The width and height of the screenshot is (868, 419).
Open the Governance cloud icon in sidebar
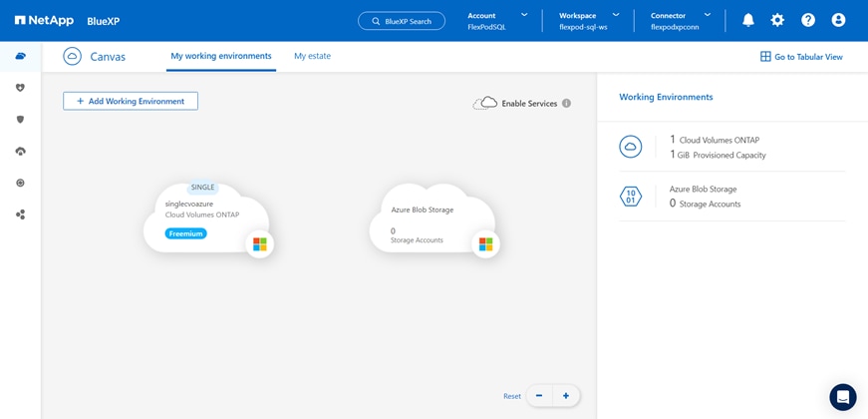[x=21, y=151]
